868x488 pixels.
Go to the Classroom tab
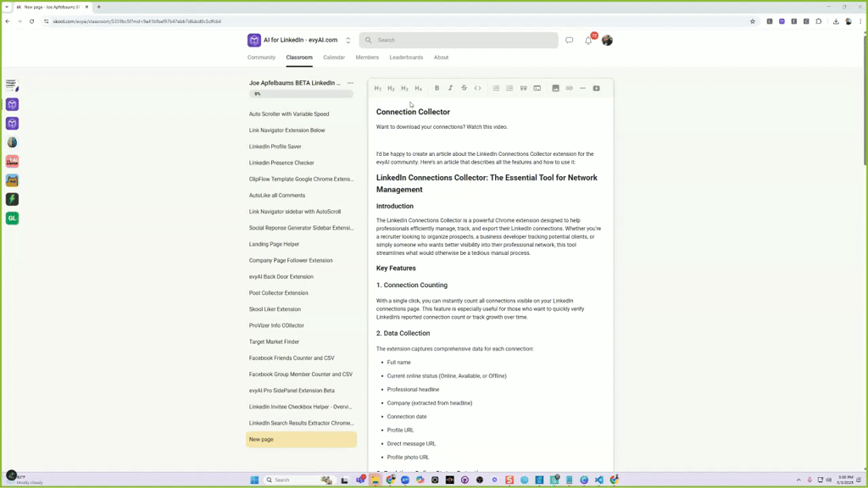[x=299, y=58]
